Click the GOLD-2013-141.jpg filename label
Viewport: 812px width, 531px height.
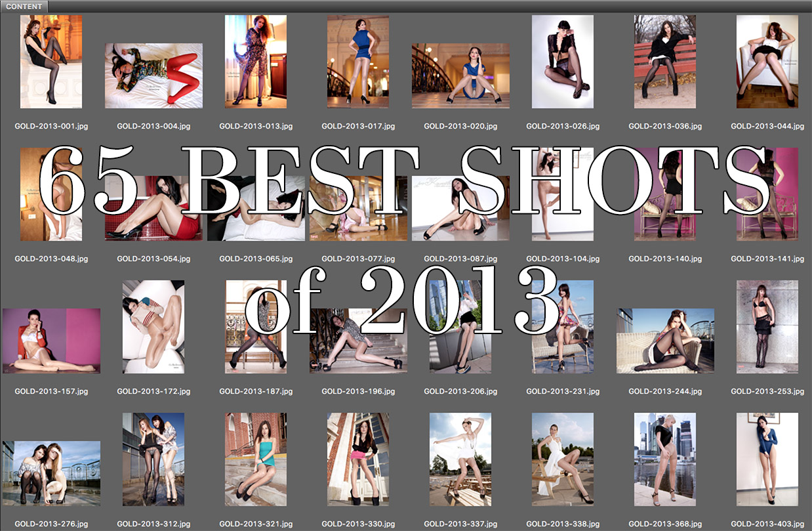767,259
